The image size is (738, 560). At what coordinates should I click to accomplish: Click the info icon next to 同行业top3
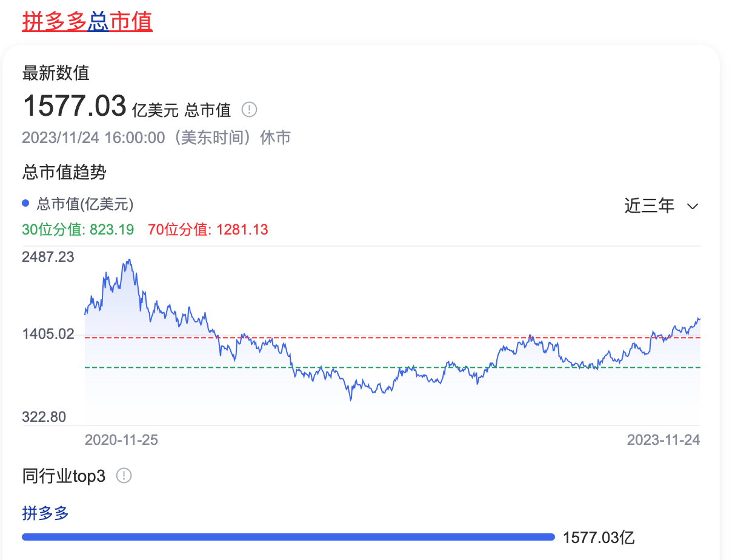(x=124, y=476)
